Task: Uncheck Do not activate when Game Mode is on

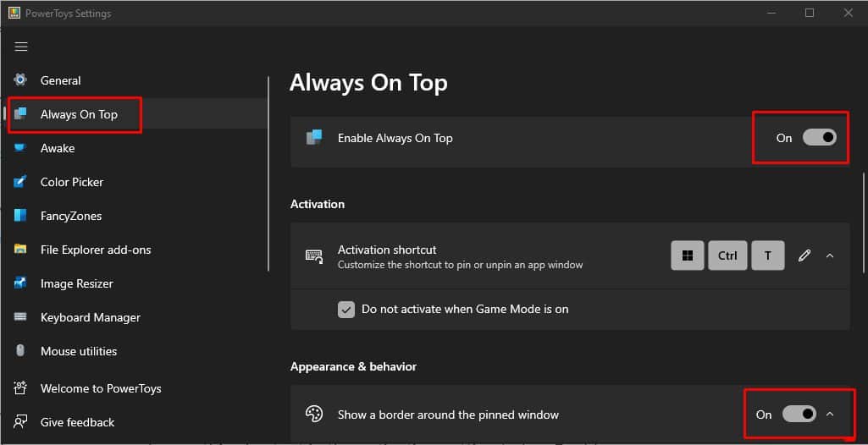Action: (x=346, y=310)
